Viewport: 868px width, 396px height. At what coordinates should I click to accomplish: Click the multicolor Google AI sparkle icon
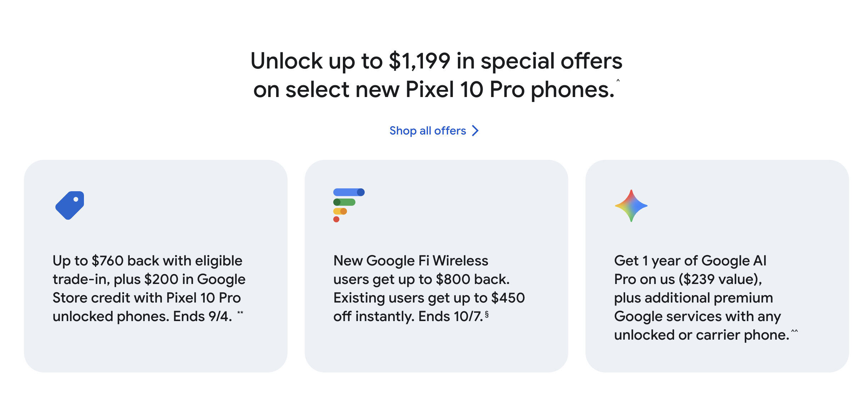point(631,206)
